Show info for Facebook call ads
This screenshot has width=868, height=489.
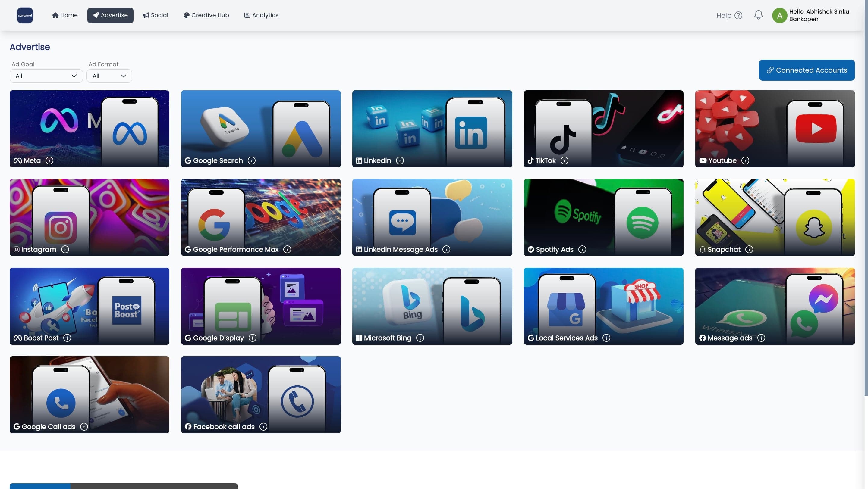click(x=263, y=427)
